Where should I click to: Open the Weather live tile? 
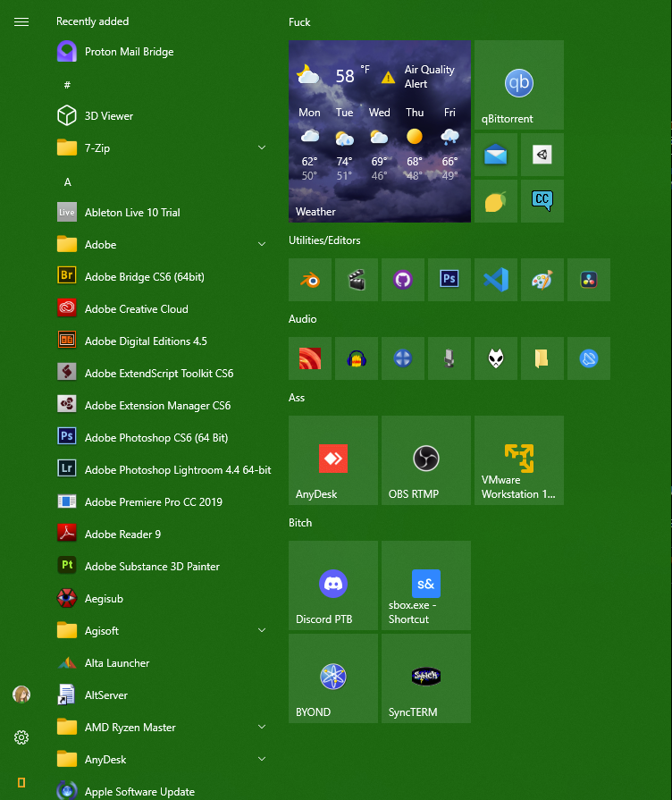pyautogui.click(x=380, y=131)
